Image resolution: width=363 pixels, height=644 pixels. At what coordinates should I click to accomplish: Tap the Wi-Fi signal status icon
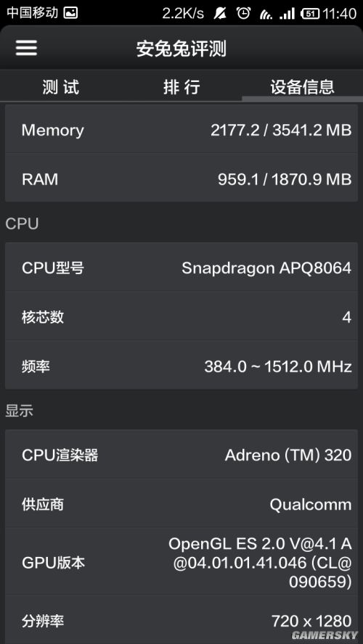coord(266,14)
